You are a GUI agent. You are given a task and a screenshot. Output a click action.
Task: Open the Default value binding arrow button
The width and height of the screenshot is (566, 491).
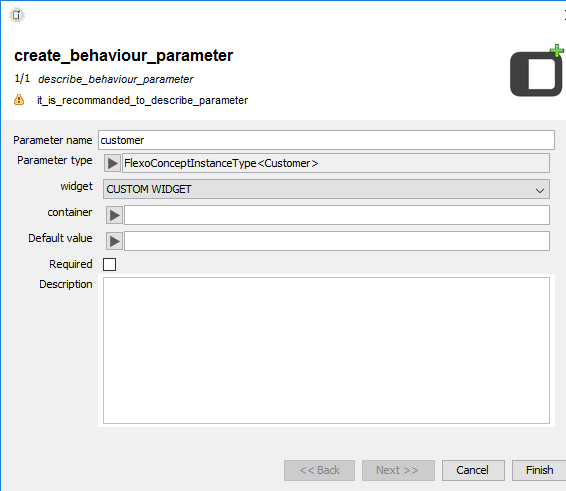pyautogui.click(x=114, y=241)
